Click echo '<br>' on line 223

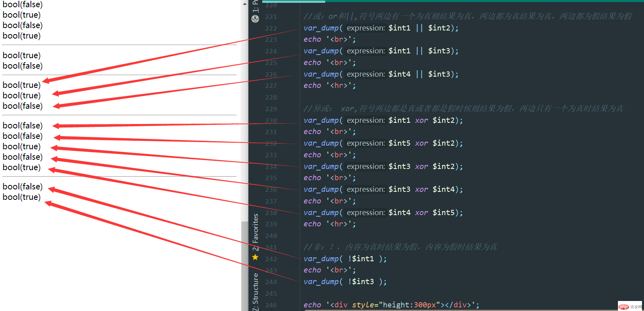pyautogui.click(x=330, y=39)
